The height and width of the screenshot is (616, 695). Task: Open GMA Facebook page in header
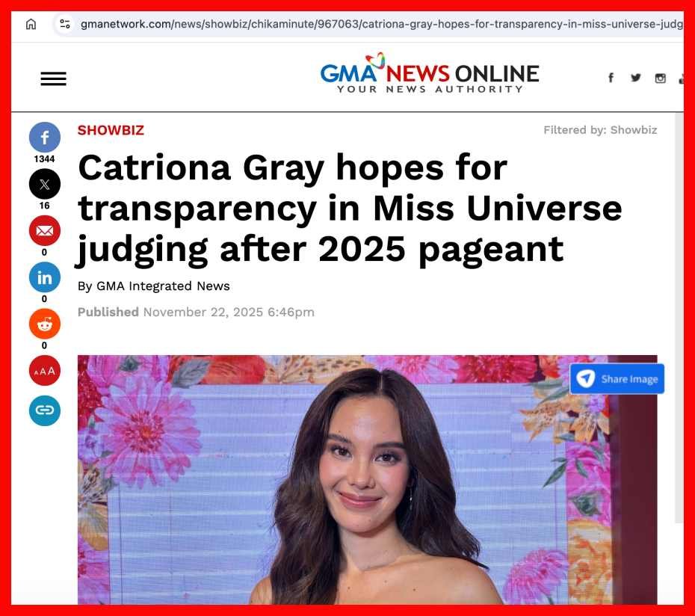pyautogui.click(x=611, y=78)
